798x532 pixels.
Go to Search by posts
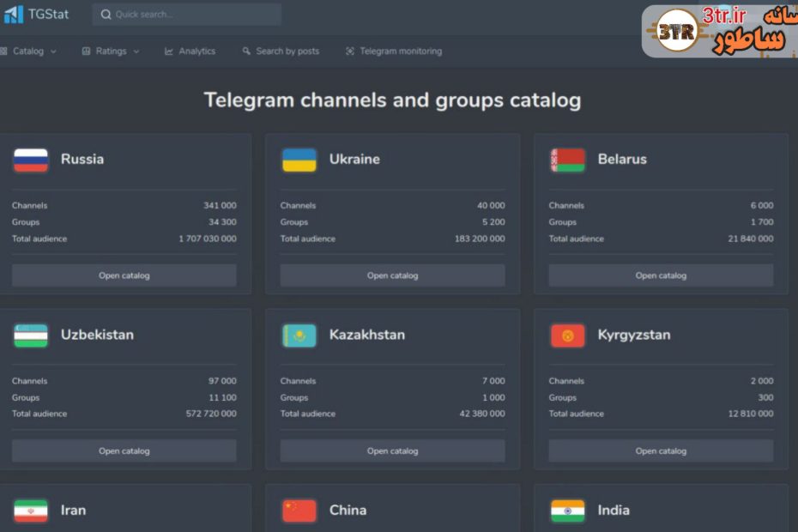281,51
